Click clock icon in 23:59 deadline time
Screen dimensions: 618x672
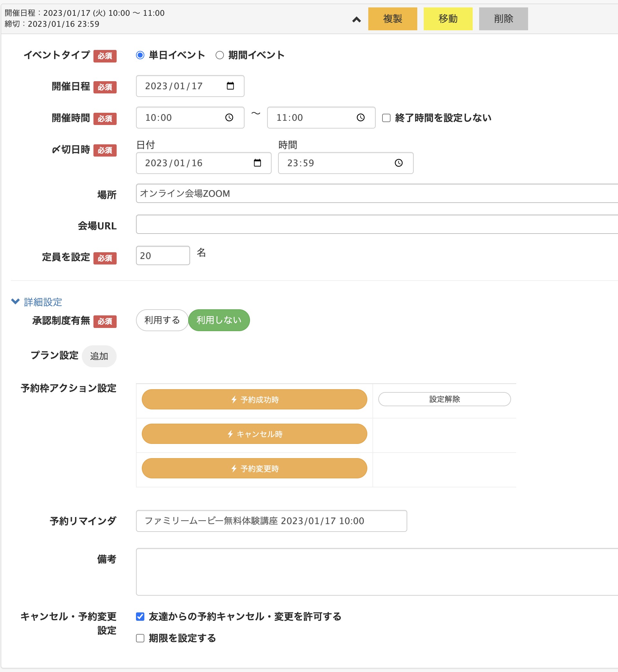pyautogui.click(x=399, y=163)
